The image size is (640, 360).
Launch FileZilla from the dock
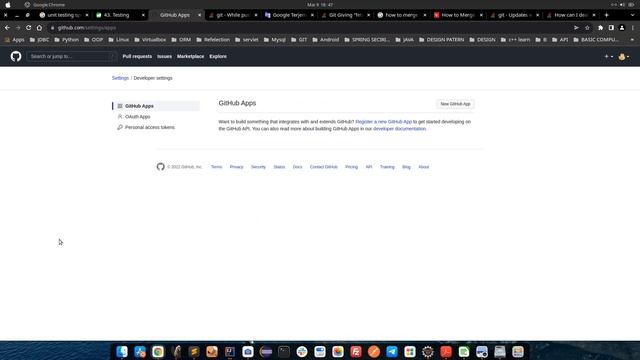pyautogui.click(x=356, y=351)
